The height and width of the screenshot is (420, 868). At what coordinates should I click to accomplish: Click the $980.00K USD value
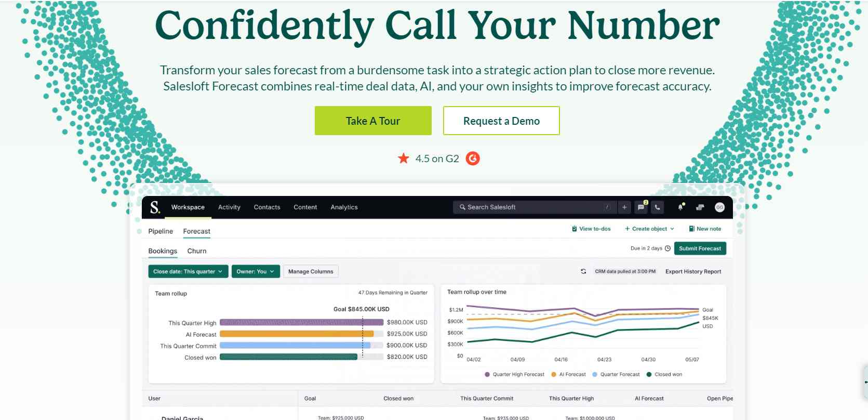pyautogui.click(x=407, y=322)
